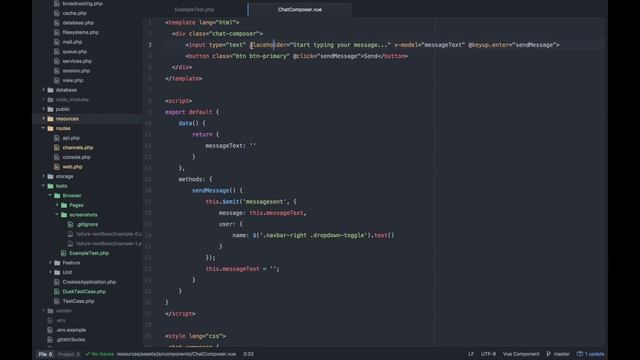
Task: Collapse the tests folder arrow
Action: point(44,186)
